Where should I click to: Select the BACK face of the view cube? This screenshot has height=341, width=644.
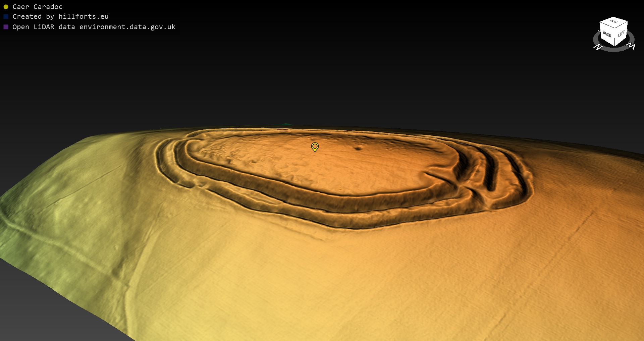click(x=607, y=34)
